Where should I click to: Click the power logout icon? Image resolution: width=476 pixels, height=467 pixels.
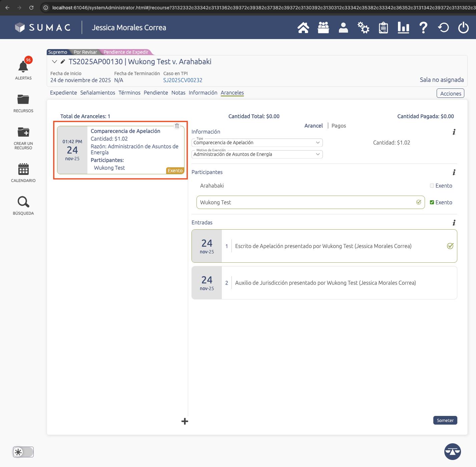(x=463, y=28)
